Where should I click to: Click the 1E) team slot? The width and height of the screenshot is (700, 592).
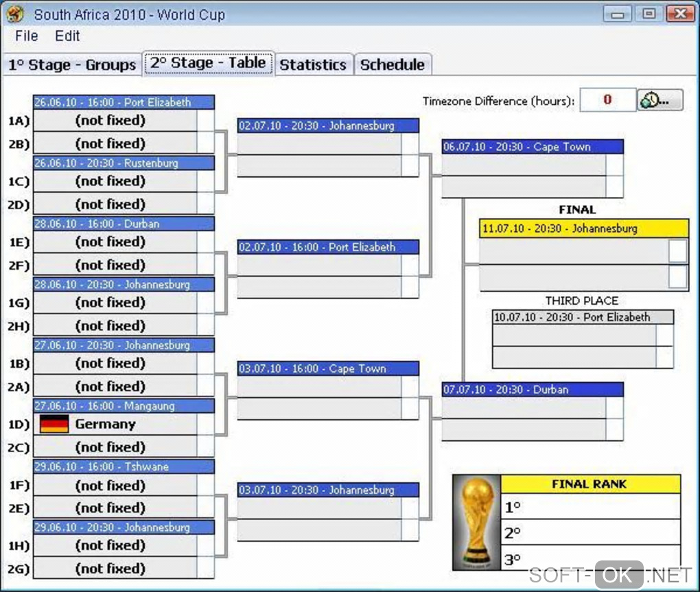[x=115, y=241]
